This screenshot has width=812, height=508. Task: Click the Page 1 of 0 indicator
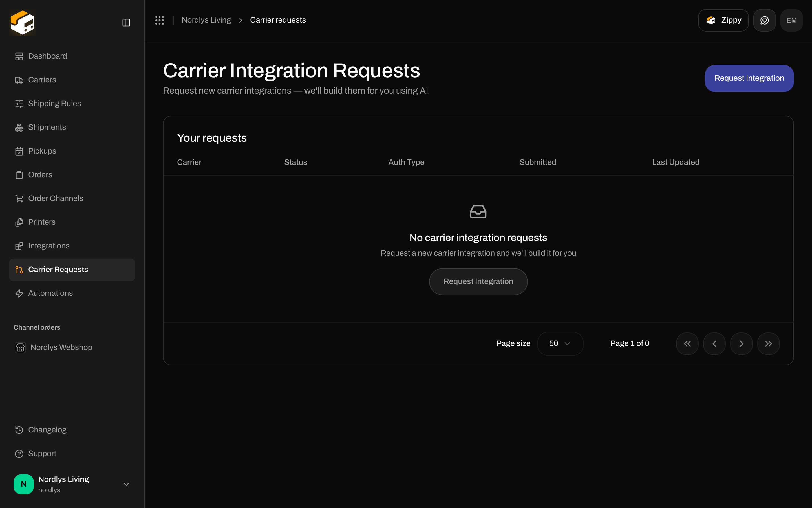coord(630,344)
